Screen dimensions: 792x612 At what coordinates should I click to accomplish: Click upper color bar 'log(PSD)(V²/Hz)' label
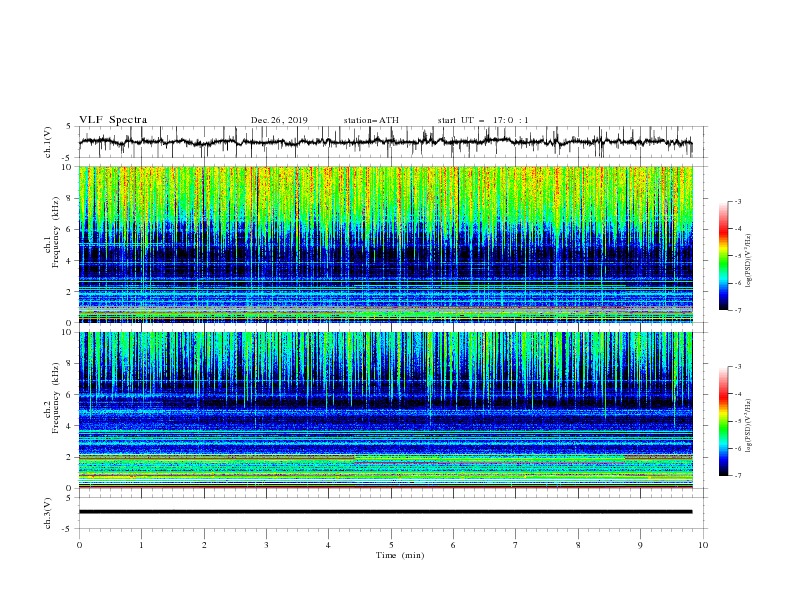tap(748, 260)
